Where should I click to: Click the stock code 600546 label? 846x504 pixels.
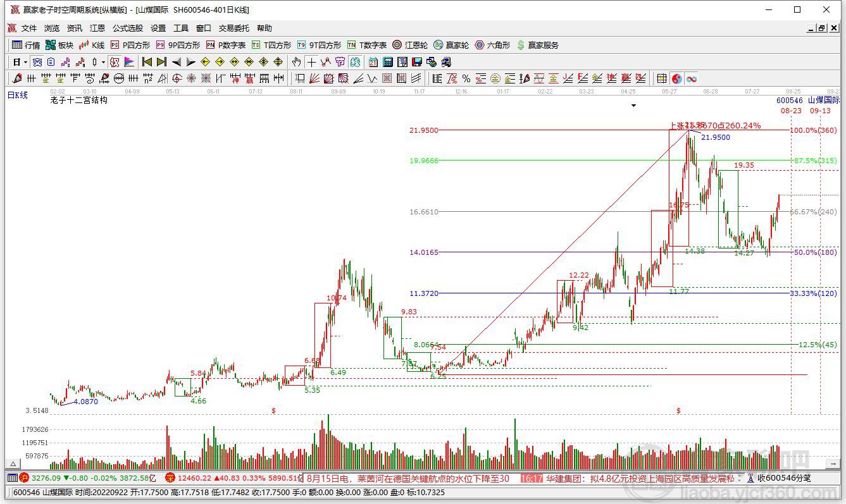(x=790, y=101)
